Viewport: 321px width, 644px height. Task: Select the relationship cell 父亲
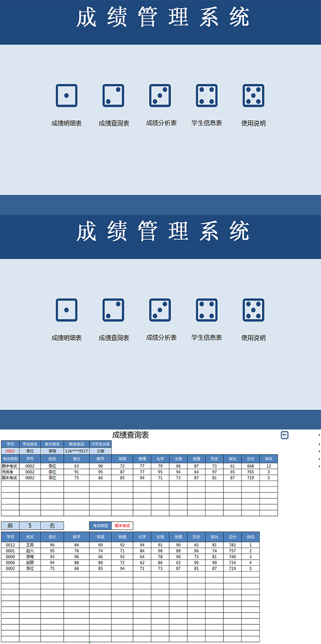101,451
